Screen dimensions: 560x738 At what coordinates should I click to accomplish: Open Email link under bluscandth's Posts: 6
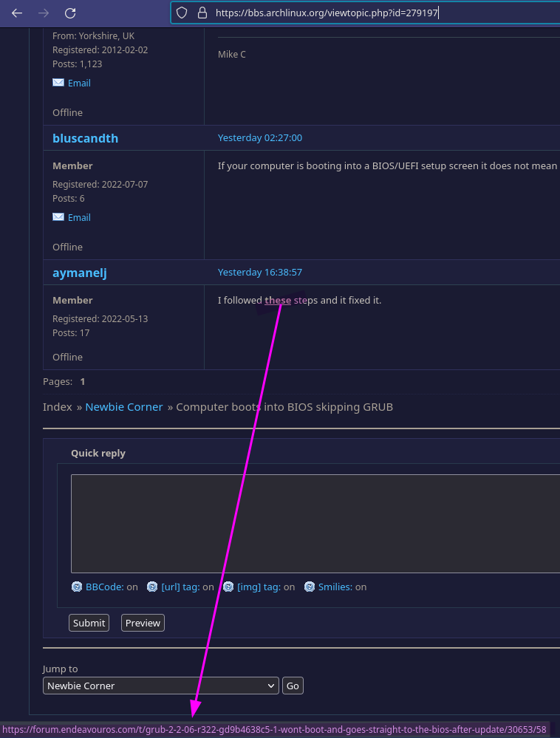(79, 217)
